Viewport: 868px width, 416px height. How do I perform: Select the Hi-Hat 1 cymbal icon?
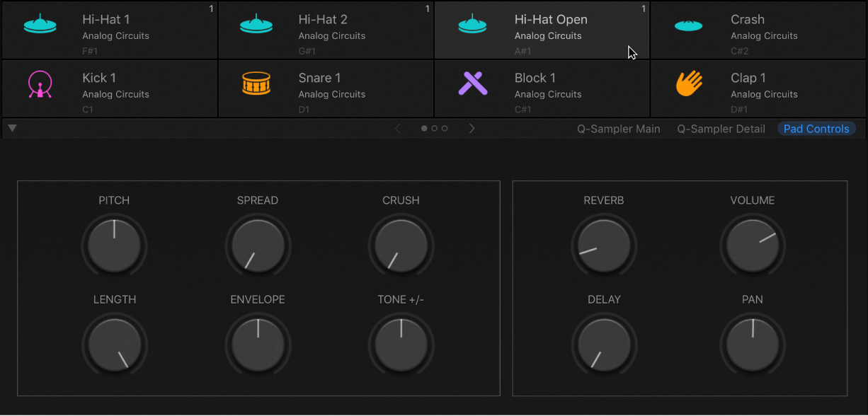pos(40,24)
